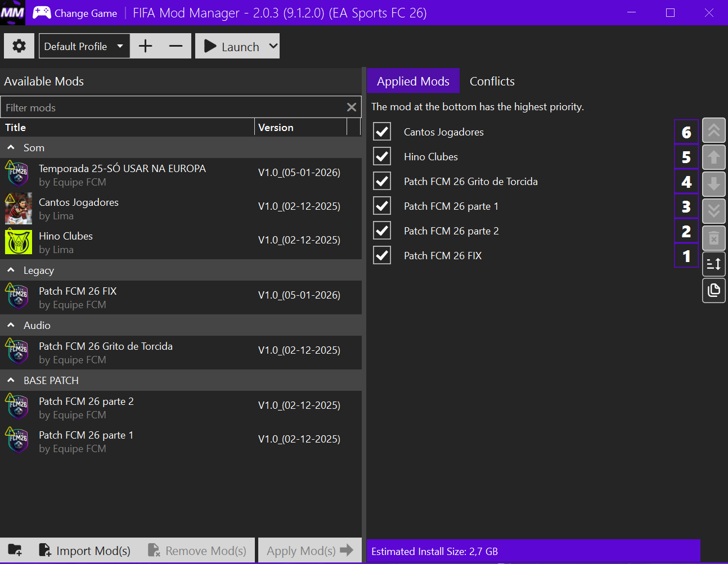
Task: Toggle the Patch FCM 26 FIX checkbox
Action: tap(382, 255)
